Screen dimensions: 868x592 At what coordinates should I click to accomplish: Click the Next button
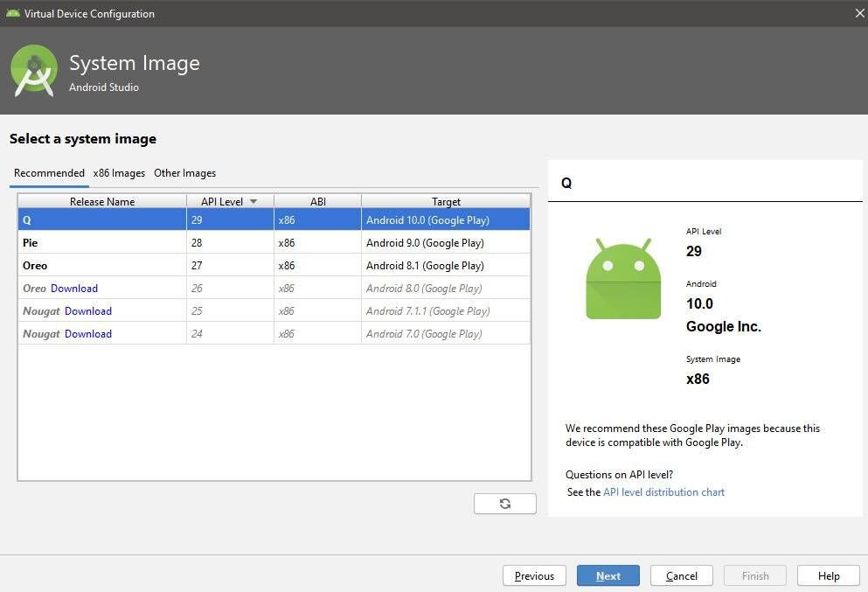tap(608, 575)
